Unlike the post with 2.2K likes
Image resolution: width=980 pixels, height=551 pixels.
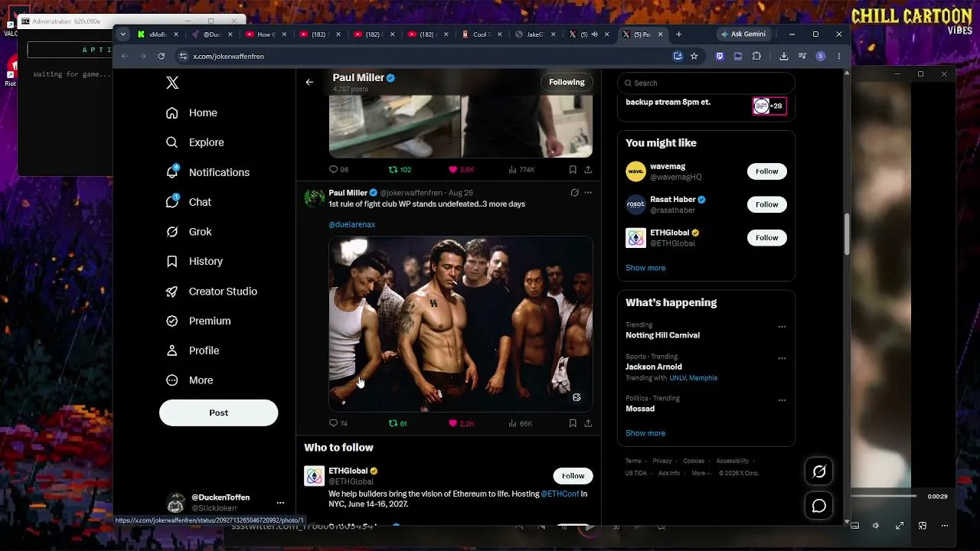pyautogui.click(x=462, y=423)
